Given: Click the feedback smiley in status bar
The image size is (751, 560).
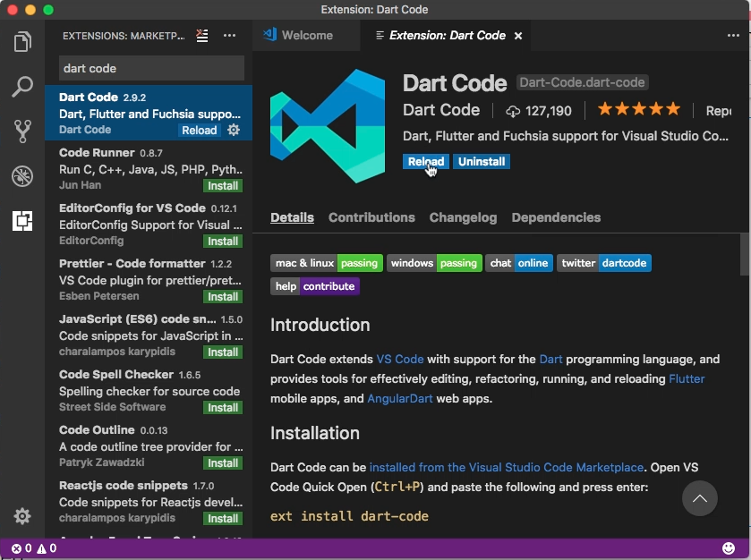Looking at the screenshot, I should coord(729,548).
